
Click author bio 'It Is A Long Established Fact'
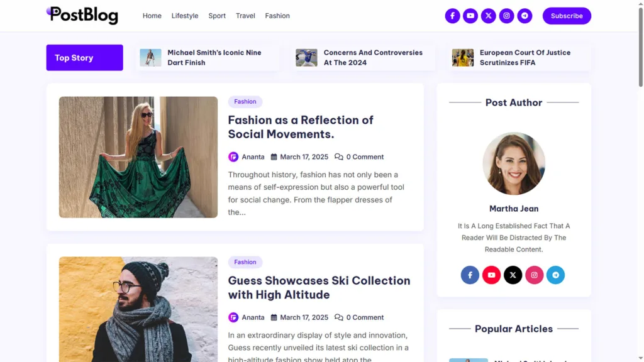tap(514, 238)
